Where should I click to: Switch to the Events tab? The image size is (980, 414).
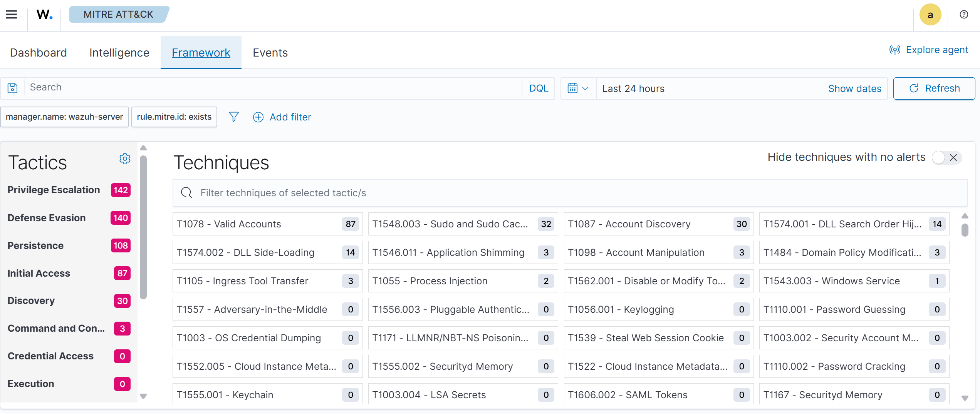270,53
